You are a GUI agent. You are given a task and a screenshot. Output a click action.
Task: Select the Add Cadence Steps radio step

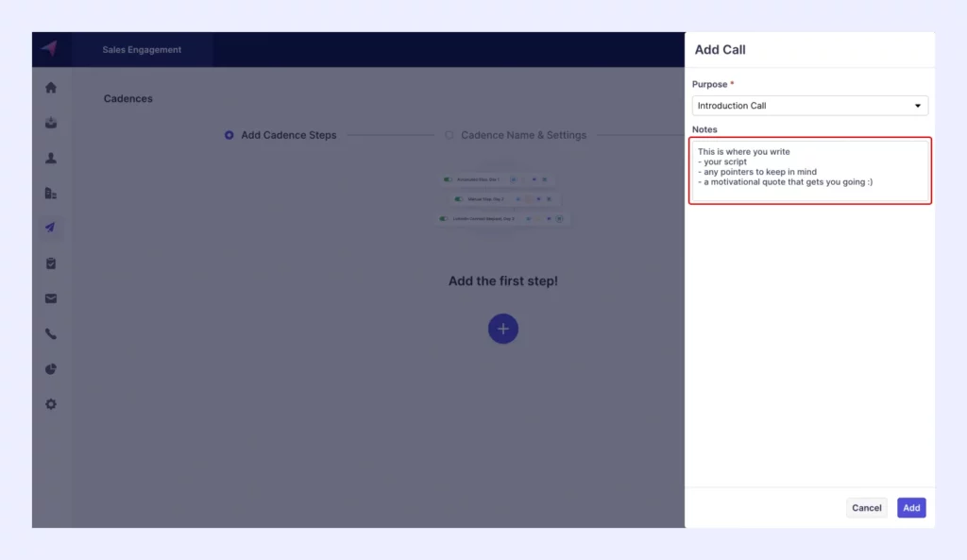(229, 135)
